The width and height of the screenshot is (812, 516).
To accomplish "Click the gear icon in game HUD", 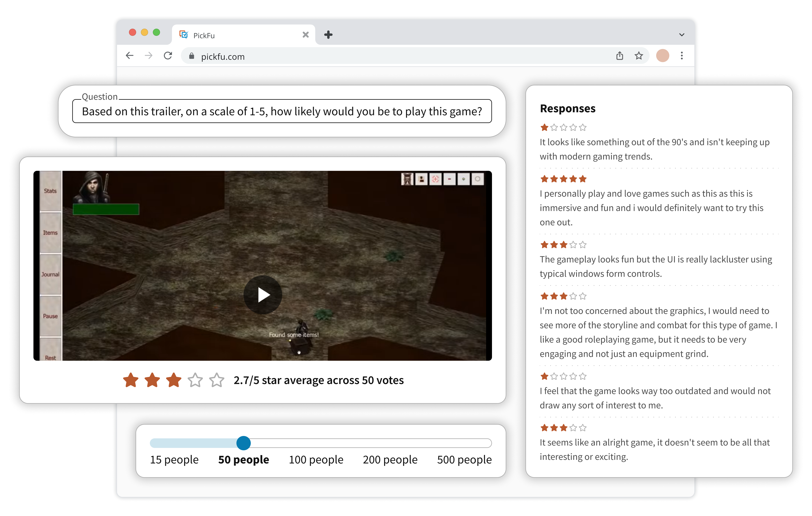I will [477, 179].
